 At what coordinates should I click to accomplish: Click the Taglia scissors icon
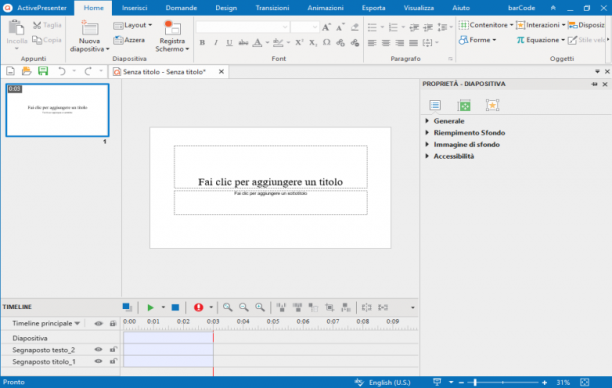37,25
